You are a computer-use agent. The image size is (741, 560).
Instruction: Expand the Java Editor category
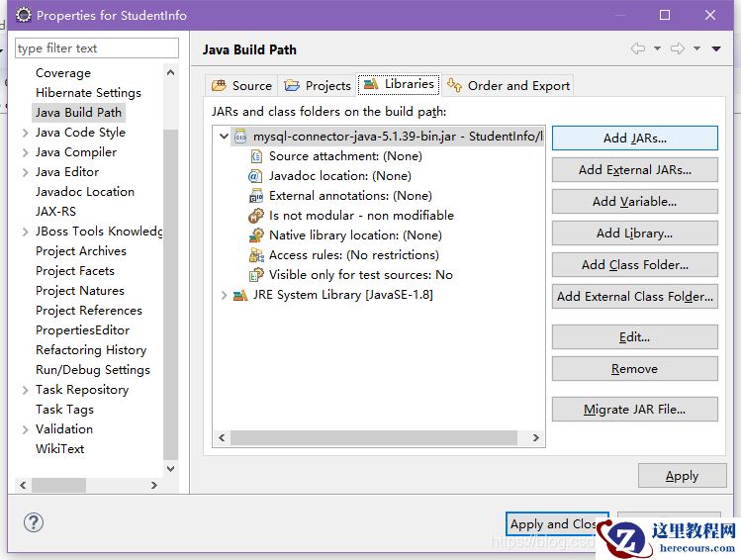(x=25, y=172)
